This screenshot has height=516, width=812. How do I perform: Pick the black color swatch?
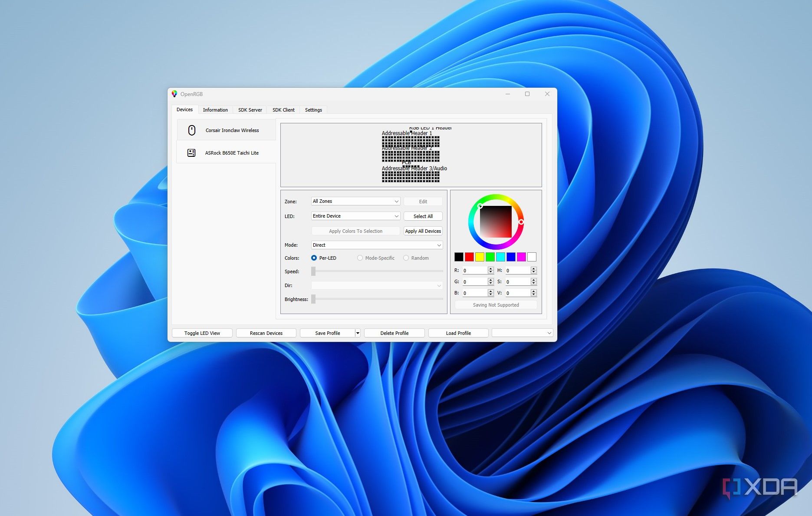(459, 257)
